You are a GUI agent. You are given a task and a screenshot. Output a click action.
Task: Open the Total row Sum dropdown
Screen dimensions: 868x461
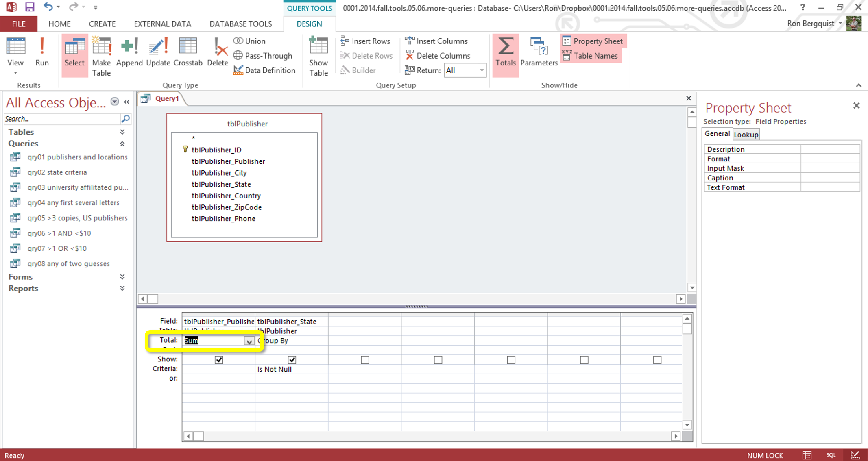(249, 341)
